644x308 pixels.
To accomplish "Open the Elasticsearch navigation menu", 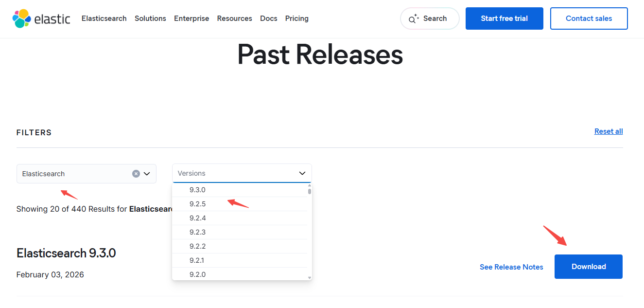I will (104, 18).
